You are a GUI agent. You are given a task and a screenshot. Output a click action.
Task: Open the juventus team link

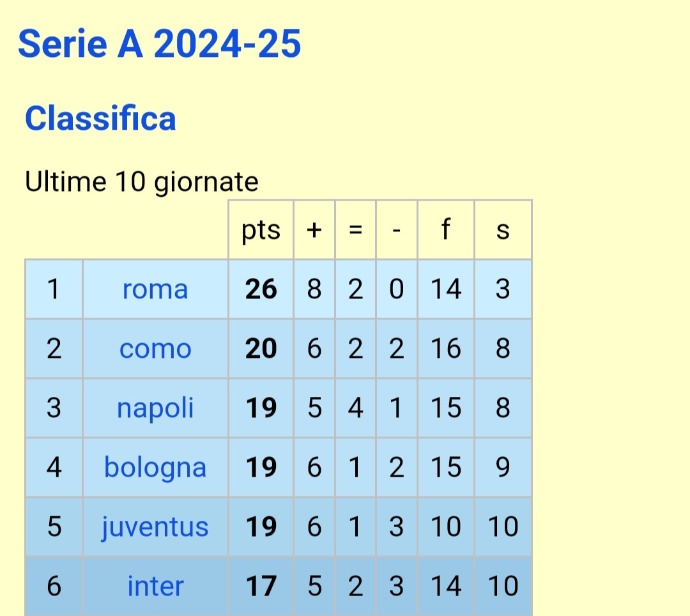point(155,527)
